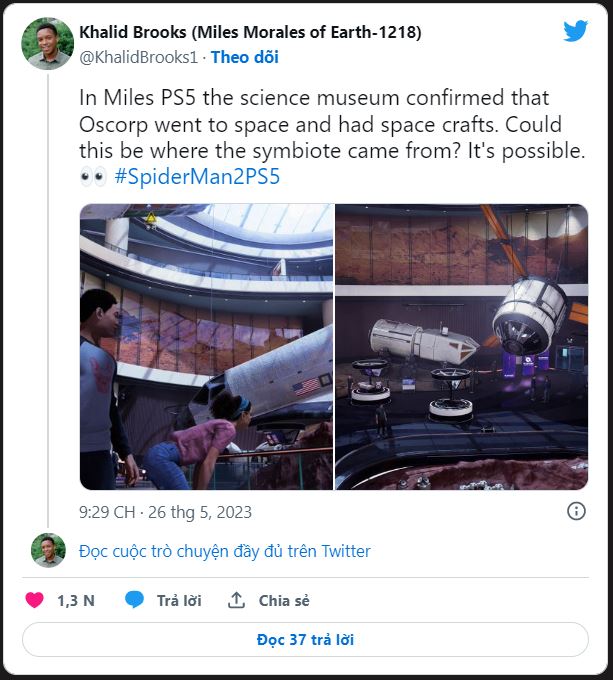Image resolution: width=613 pixels, height=680 pixels.
Task: Click the Trả lời reply text
Action: pos(179,600)
